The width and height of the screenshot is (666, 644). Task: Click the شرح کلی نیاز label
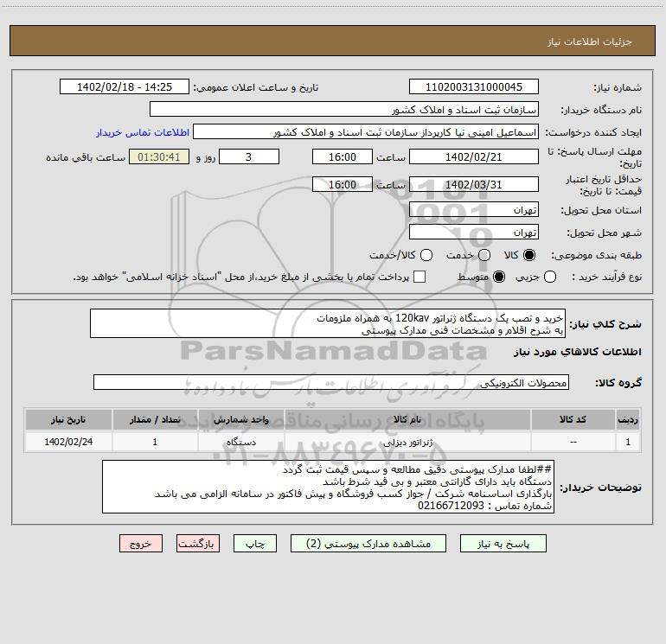coord(605,324)
